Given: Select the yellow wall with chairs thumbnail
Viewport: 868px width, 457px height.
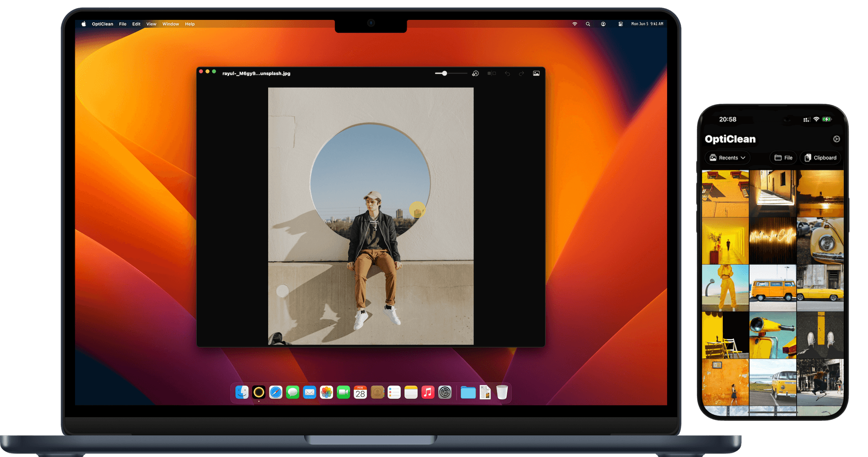Looking at the screenshot, I should click(725, 335).
